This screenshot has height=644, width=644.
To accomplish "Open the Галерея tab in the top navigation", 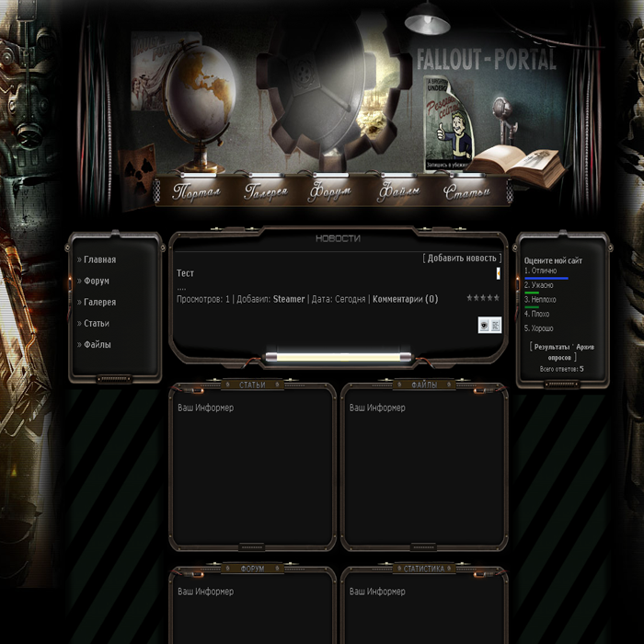I will (x=266, y=192).
